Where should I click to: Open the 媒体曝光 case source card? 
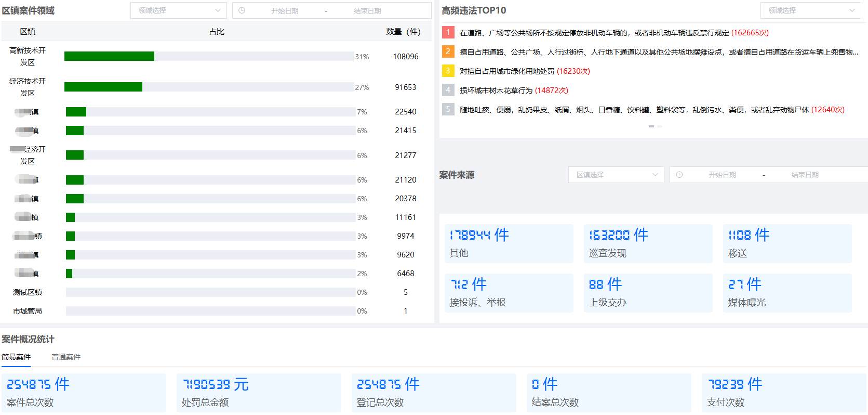click(787, 293)
